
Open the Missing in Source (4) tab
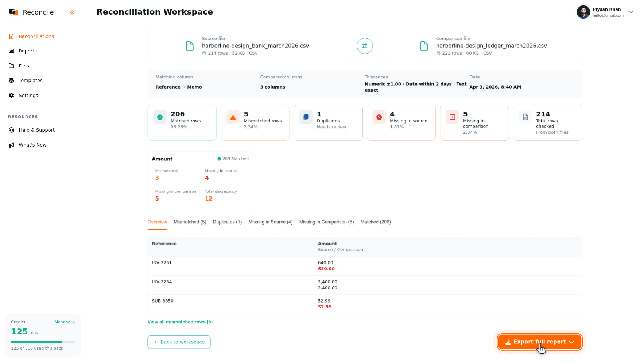pos(271,222)
